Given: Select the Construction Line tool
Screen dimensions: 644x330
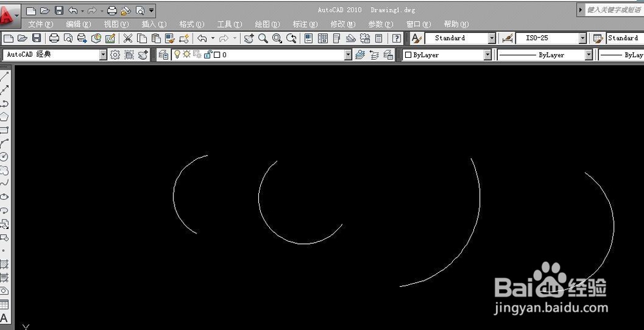Looking at the screenshot, I should coord(4,90).
